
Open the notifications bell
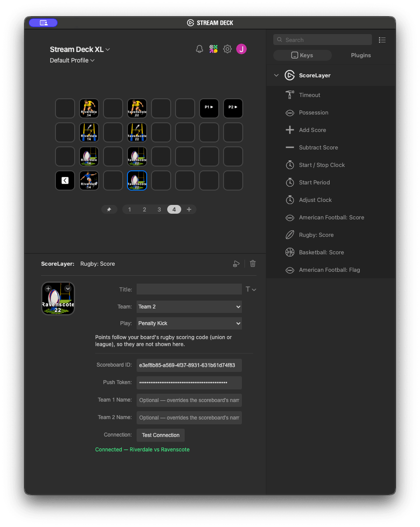200,49
